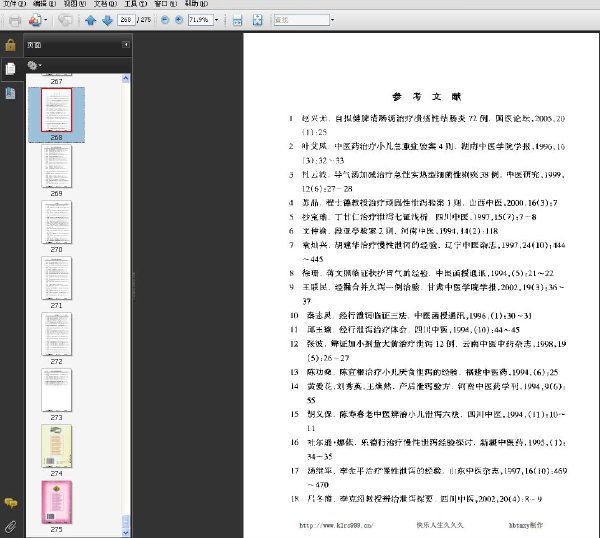The height and width of the screenshot is (538, 600).
Task: Click the Comments panel icon in sidebar
Action: coord(10,503)
